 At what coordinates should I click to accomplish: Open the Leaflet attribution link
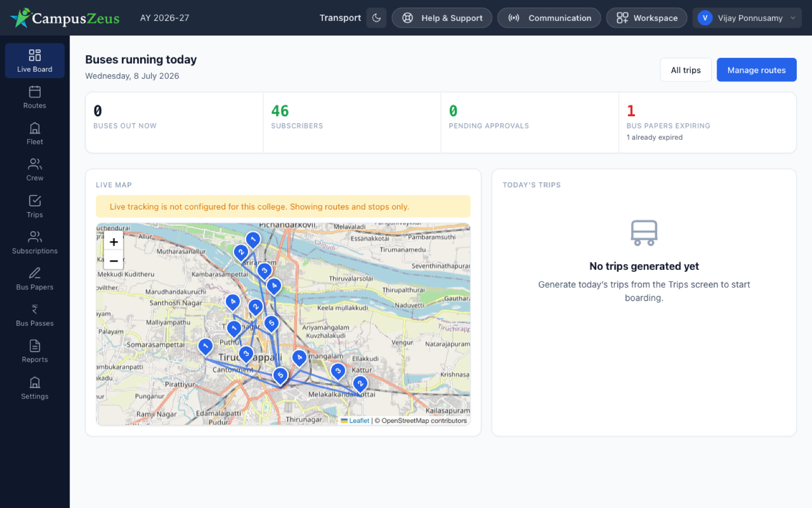click(x=355, y=421)
